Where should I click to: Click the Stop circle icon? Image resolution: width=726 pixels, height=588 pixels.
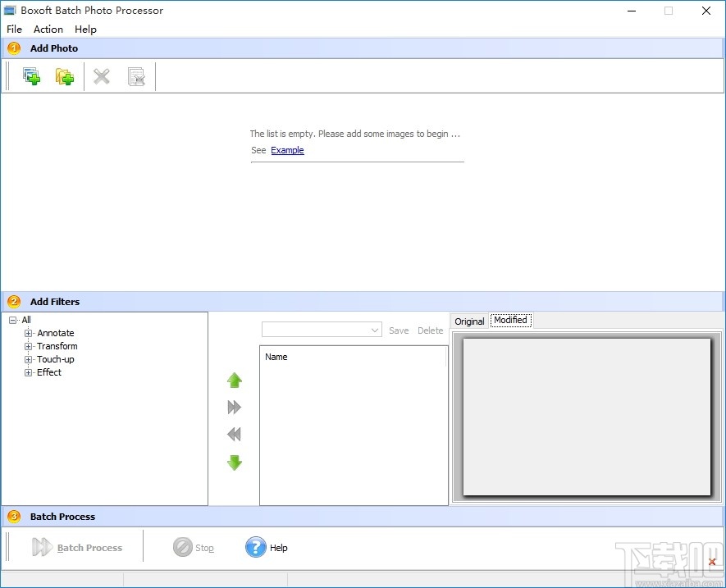click(x=182, y=547)
